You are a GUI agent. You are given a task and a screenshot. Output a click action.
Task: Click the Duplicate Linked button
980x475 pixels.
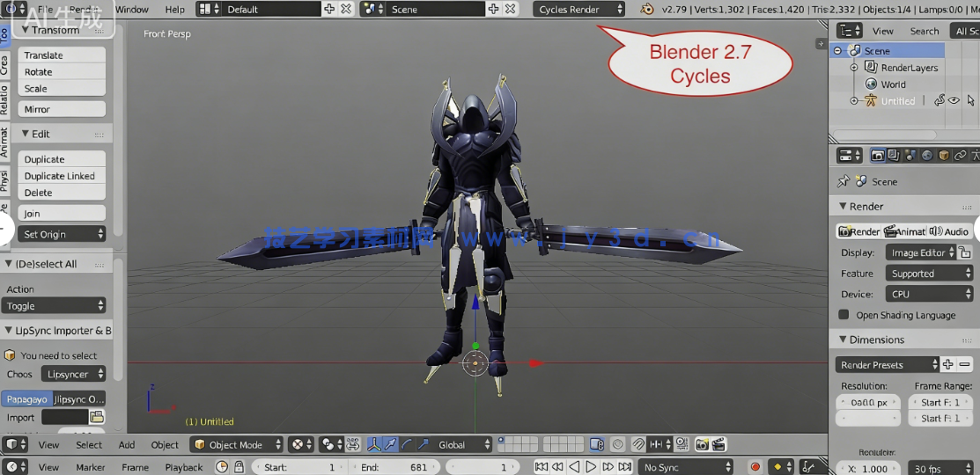coord(62,176)
